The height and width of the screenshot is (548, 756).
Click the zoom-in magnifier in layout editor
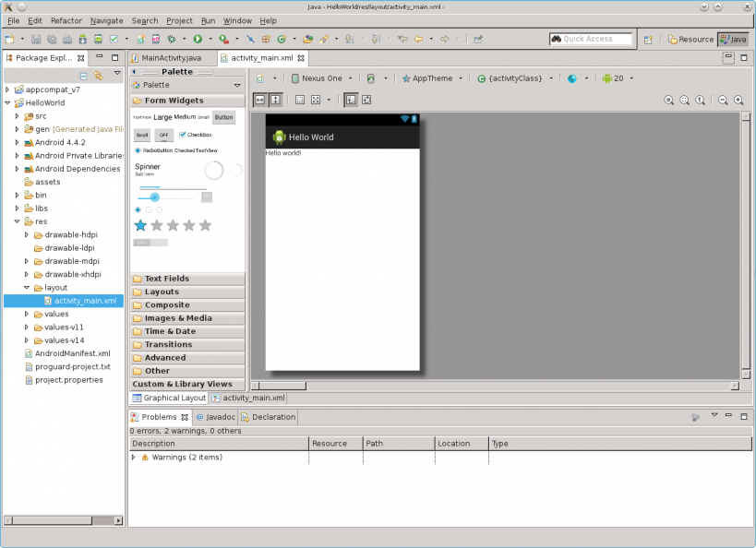pyautogui.click(x=738, y=100)
